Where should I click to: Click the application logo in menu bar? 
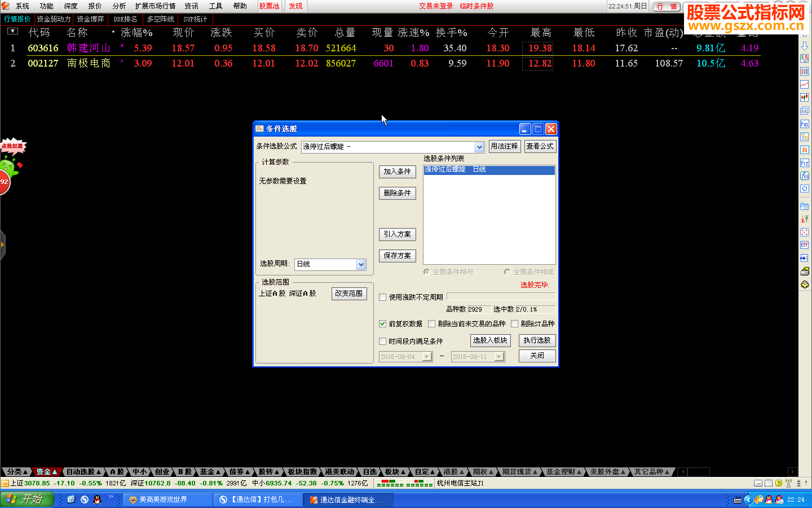[6, 6]
